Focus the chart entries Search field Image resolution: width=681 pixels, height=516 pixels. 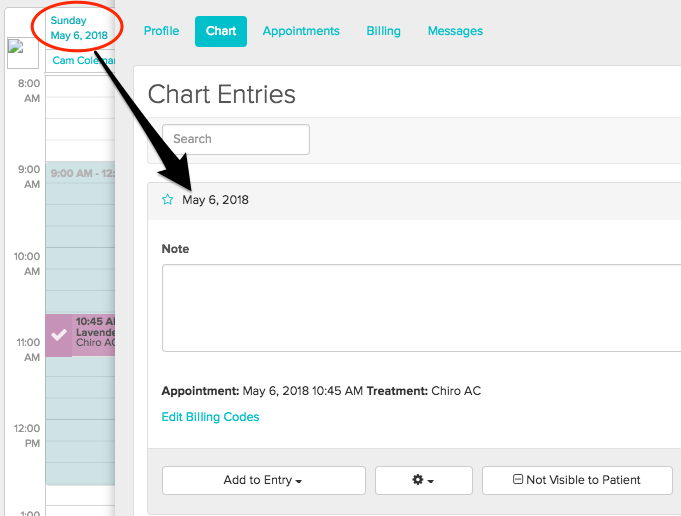coord(236,139)
